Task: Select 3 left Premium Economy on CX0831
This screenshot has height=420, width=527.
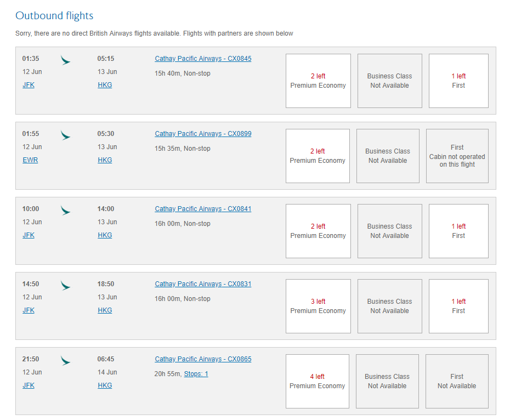Action: [x=318, y=306]
